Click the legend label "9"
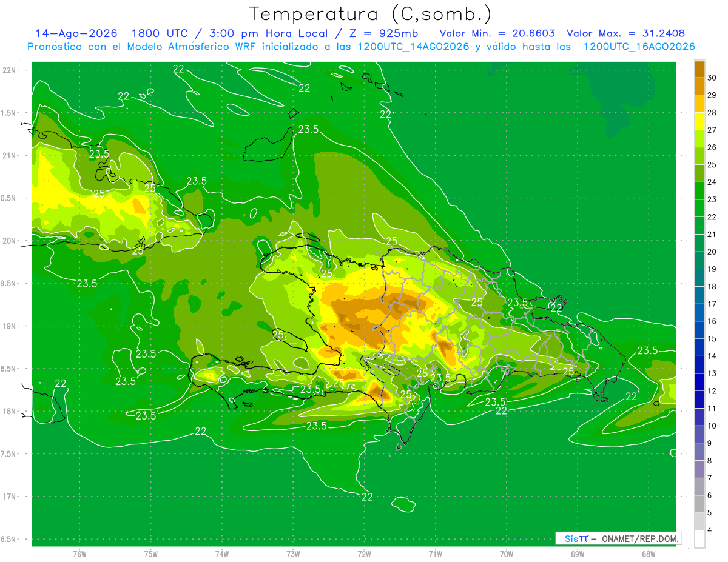The image size is (728, 562). point(710,443)
